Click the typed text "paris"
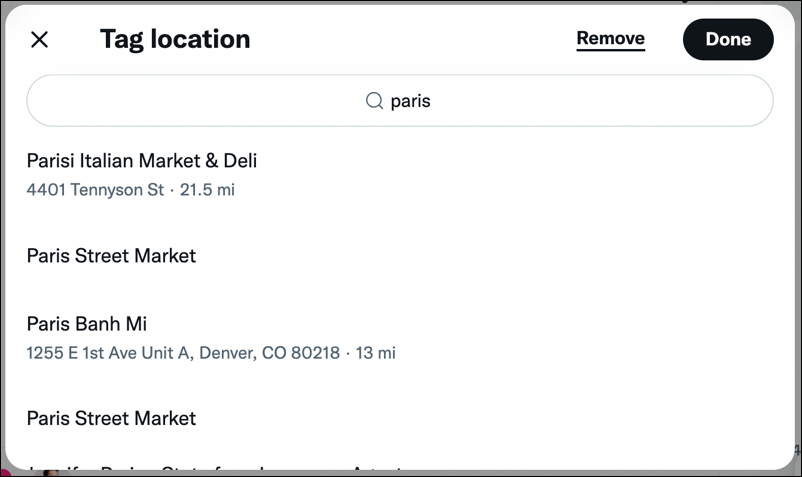 410,101
